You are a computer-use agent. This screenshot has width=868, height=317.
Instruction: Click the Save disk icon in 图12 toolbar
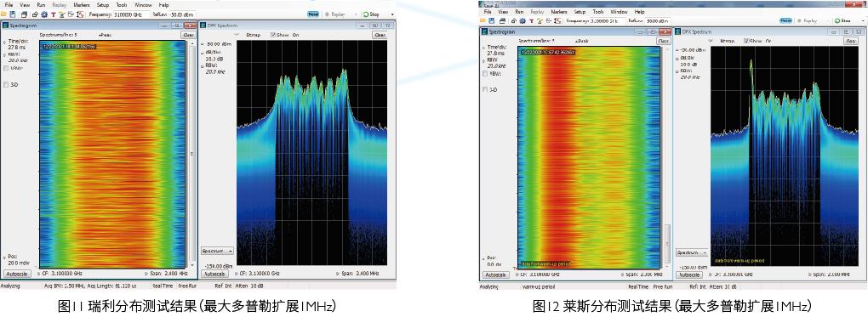point(492,20)
